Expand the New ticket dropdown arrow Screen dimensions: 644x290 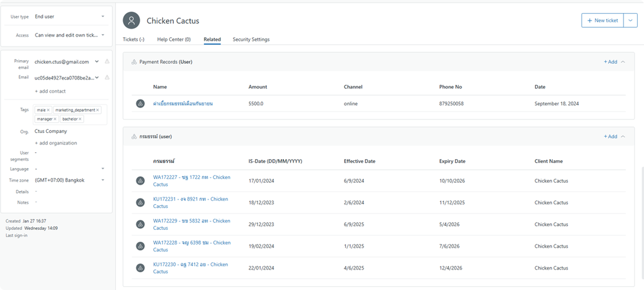pyautogui.click(x=630, y=20)
